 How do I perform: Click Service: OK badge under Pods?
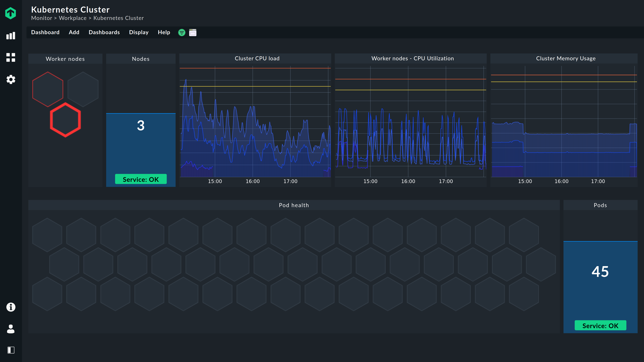click(600, 325)
